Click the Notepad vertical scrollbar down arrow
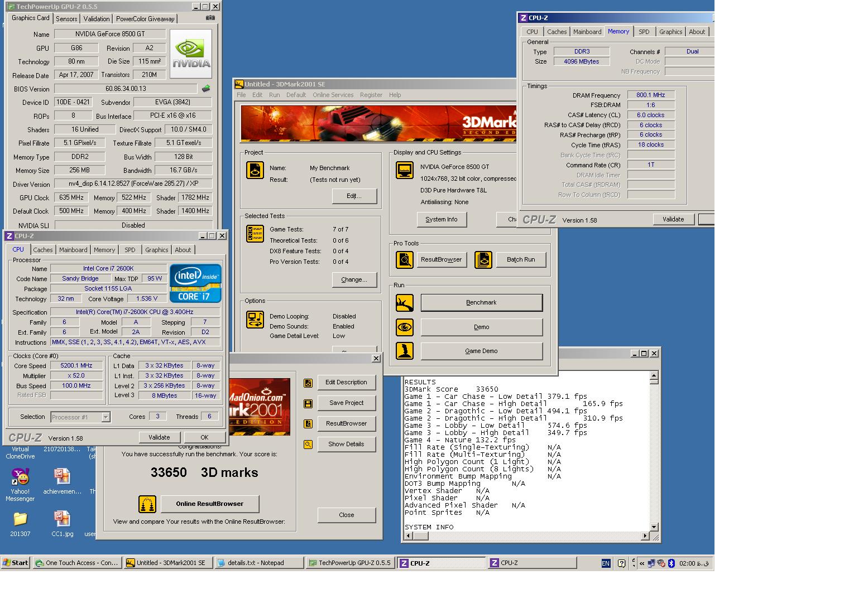 pos(654,527)
